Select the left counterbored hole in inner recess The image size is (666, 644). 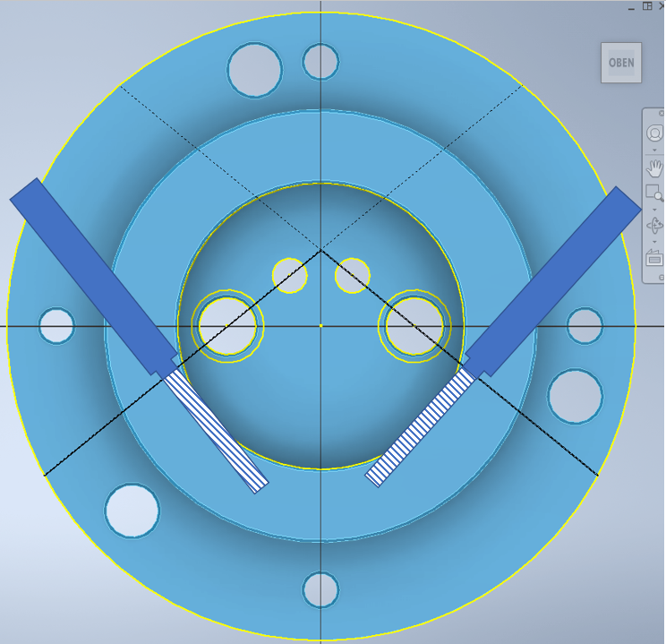pyautogui.click(x=227, y=326)
